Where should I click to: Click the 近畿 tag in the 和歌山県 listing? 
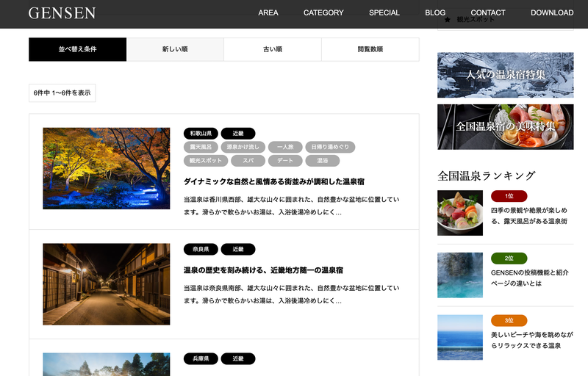(238, 134)
